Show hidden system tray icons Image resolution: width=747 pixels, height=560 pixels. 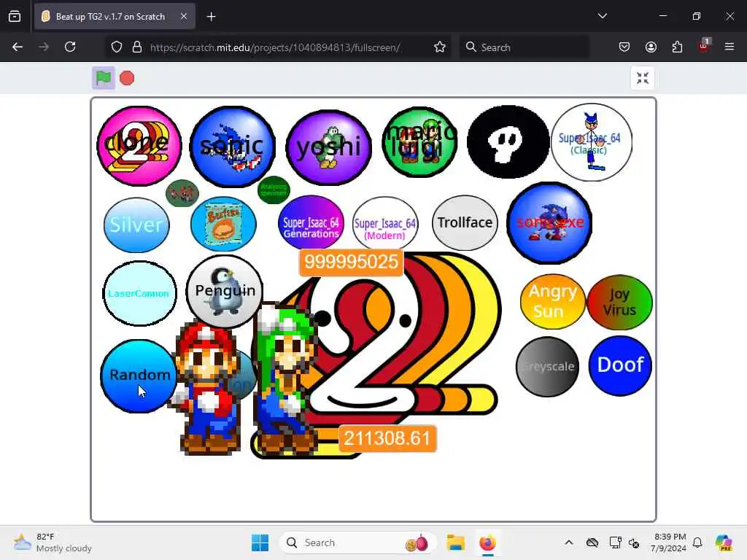(569, 542)
